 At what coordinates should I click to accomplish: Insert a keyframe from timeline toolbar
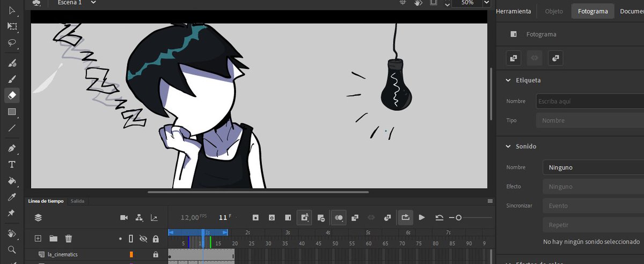click(x=255, y=217)
